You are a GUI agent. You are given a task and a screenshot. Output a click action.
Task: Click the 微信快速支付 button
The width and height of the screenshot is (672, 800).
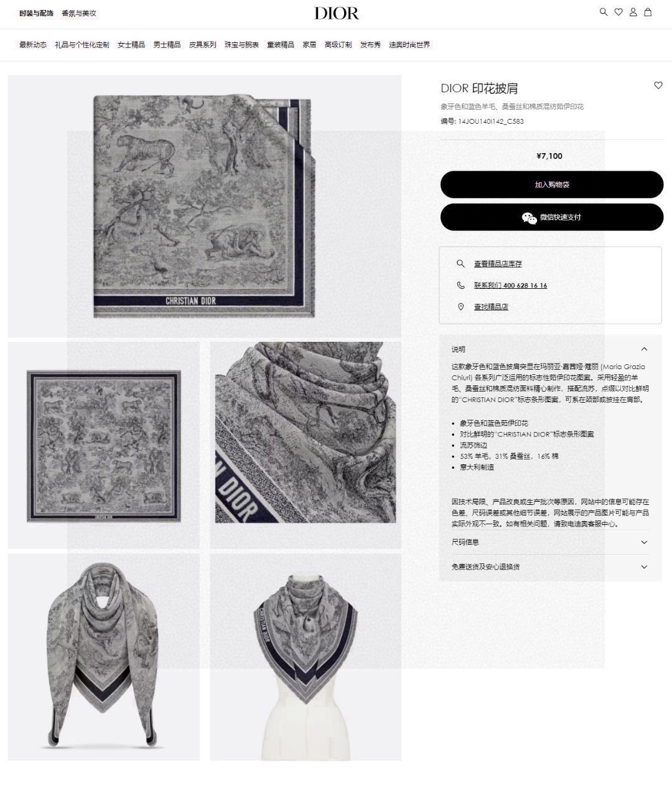[552, 217]
